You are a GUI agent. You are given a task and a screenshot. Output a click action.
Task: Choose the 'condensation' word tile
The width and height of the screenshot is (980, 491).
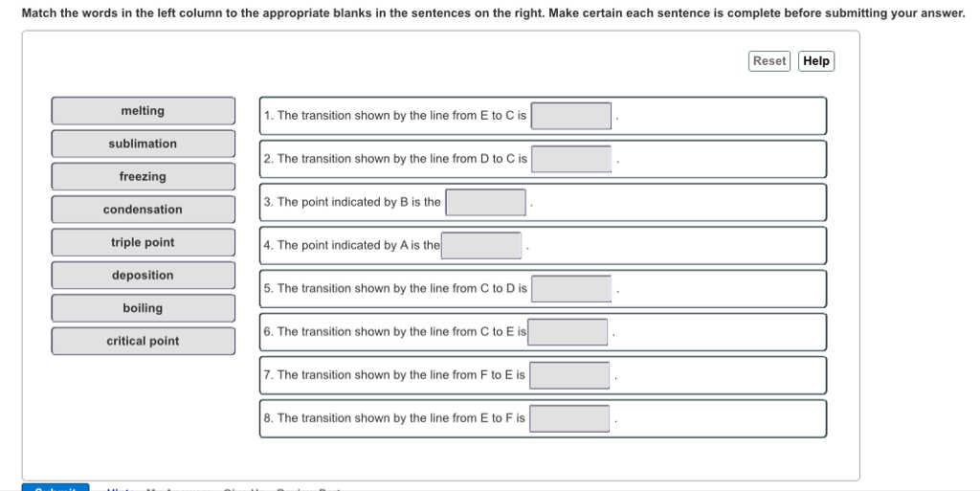click(x=143, y=210)
